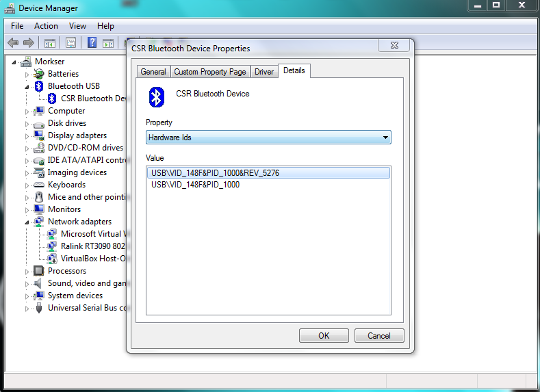Switch to the Custom Property Page tab
The width and height of the screenshot is (540, 392).
click(210, 72)
